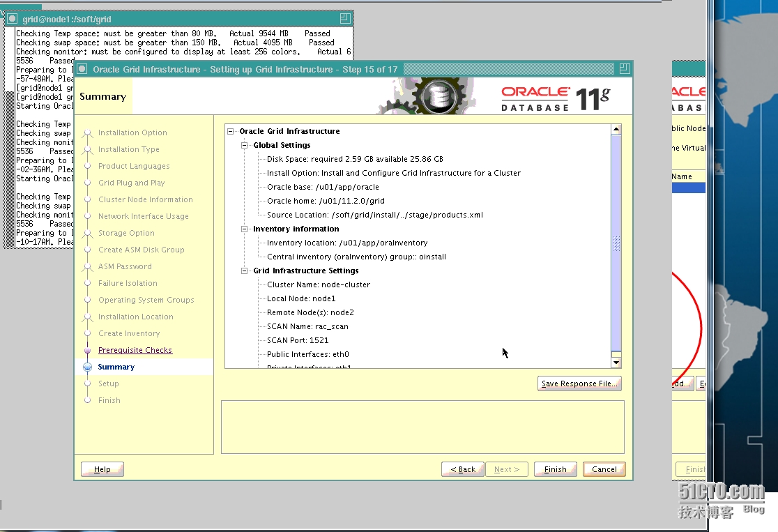Select the Finish step in sidebar
The image size is (778, 532).
click(109, 400)
